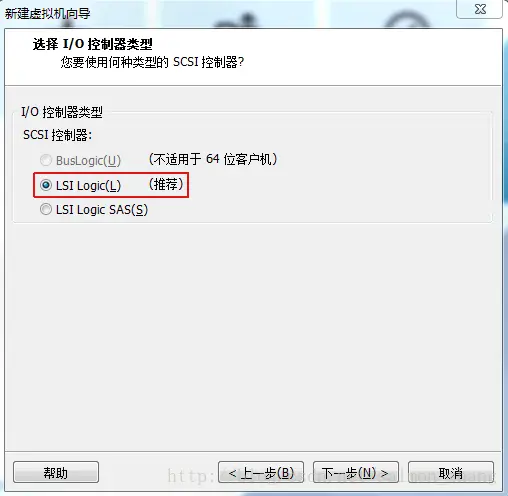This screenshot has width=508, height=496.
Task: Choose the LSI Logic SAS(S) radio circle
Action: pyautogui.click(x=46, y=209)
